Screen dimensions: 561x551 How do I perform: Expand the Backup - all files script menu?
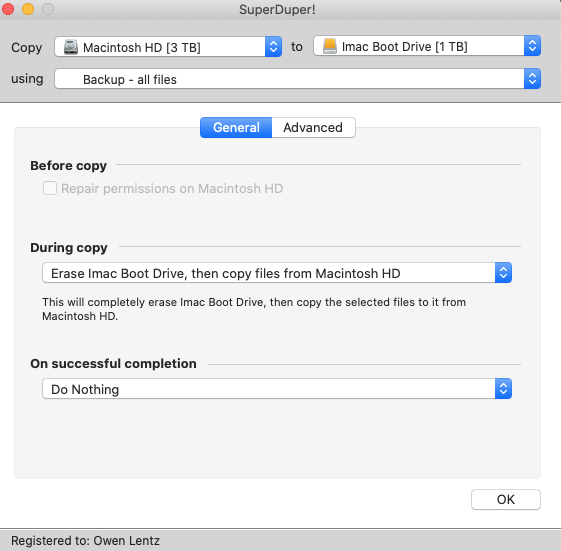tap(297, 79)
